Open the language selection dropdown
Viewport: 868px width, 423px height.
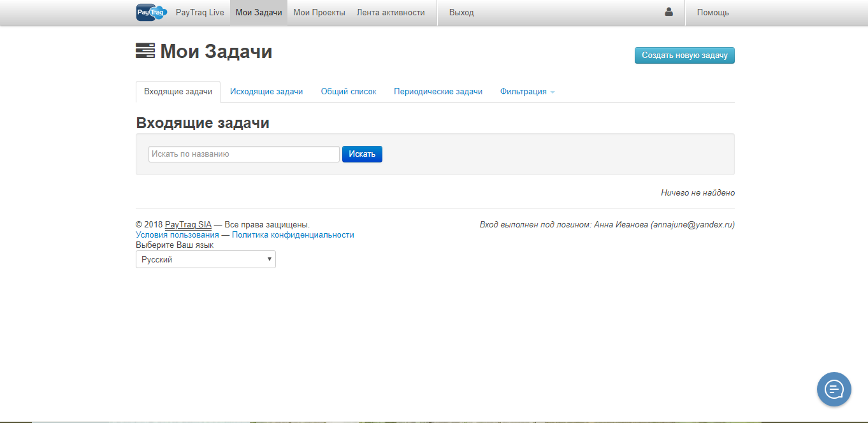[205, 259]
